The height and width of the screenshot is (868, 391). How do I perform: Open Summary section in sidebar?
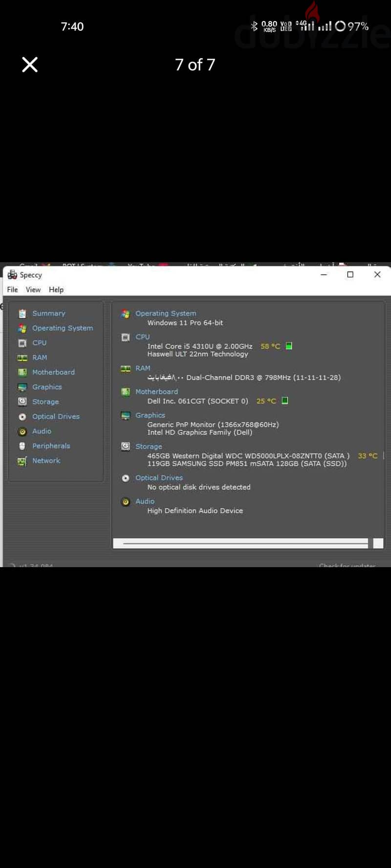click(x=49, y=314)
